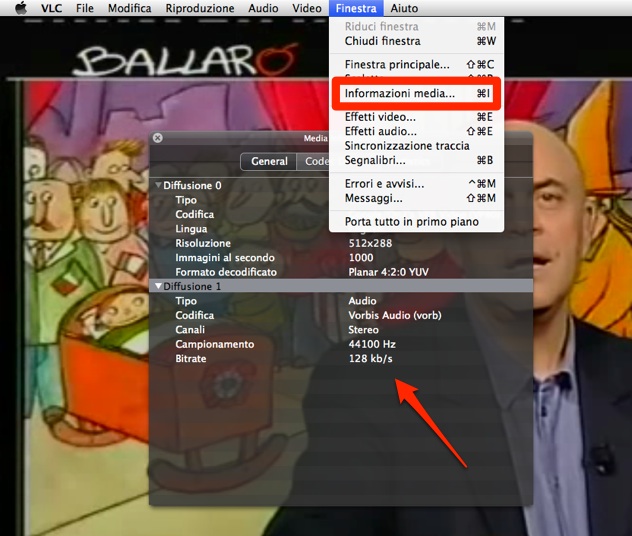Select Finestra principale... menu entry

click(x=416, y=64)
